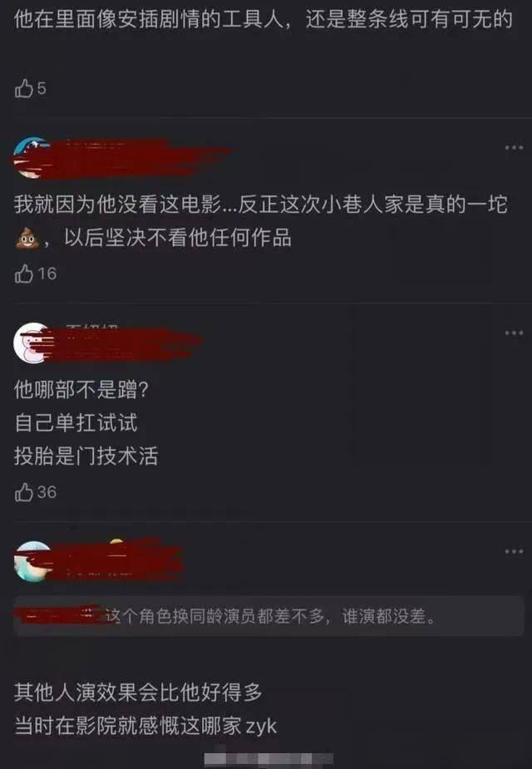This screenshot has width=532, height=769.
Task: Open more options for the last reply comment
Action: click(514, 552)
